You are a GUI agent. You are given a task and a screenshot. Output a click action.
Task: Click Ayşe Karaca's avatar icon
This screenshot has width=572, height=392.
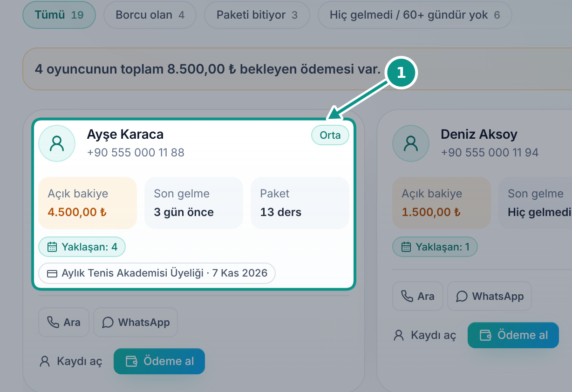57,143
